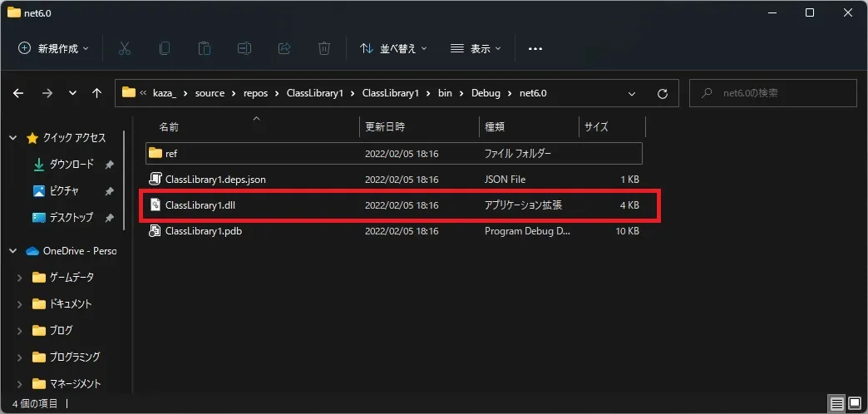Image resolution: width=868 pixels, height=414 pixels.
Task: Go up one folder level
Action: [x=97, y=94]
